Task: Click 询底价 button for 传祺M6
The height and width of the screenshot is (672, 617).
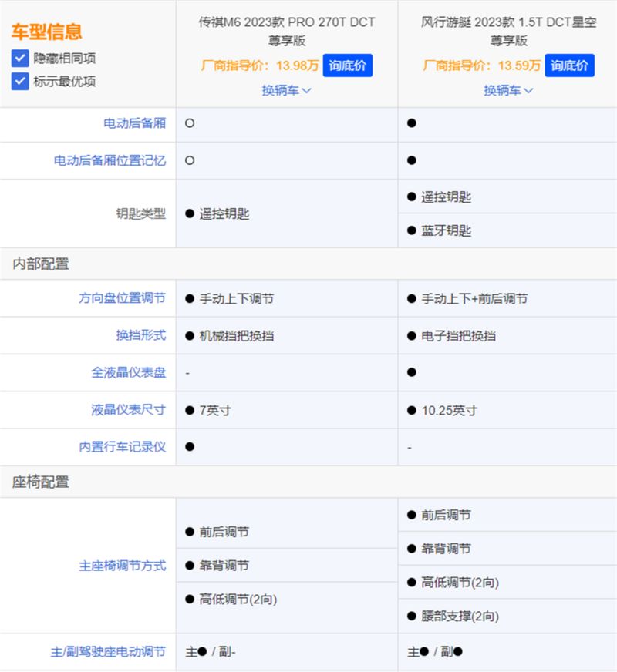Action: coord(347,66)
